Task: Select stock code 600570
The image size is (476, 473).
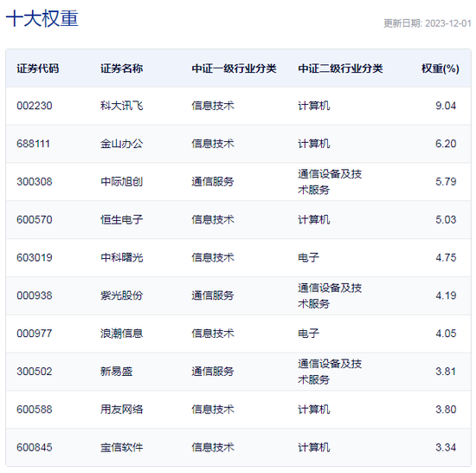Action: [x=35, y=220]
